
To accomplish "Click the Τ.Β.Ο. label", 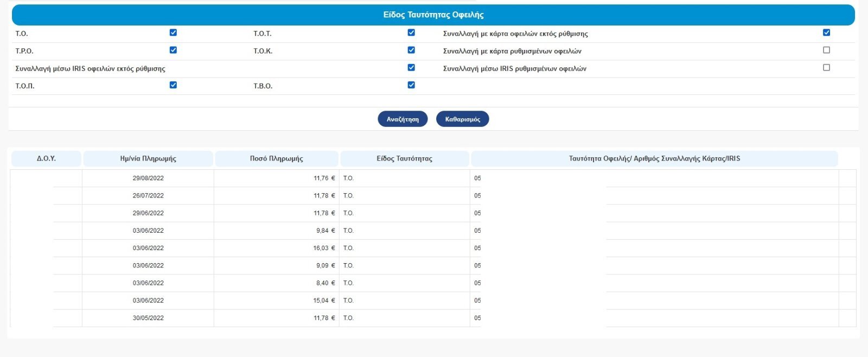I will (263, 86).
